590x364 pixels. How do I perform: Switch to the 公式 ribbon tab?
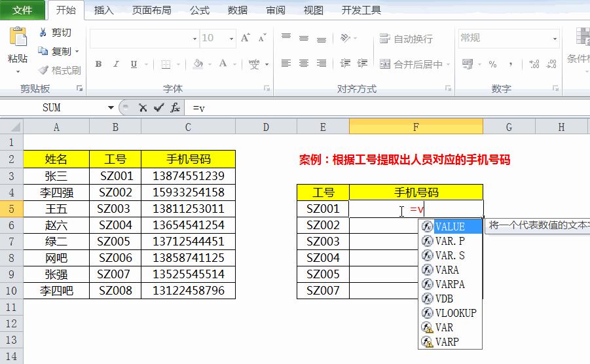point(200,10)
